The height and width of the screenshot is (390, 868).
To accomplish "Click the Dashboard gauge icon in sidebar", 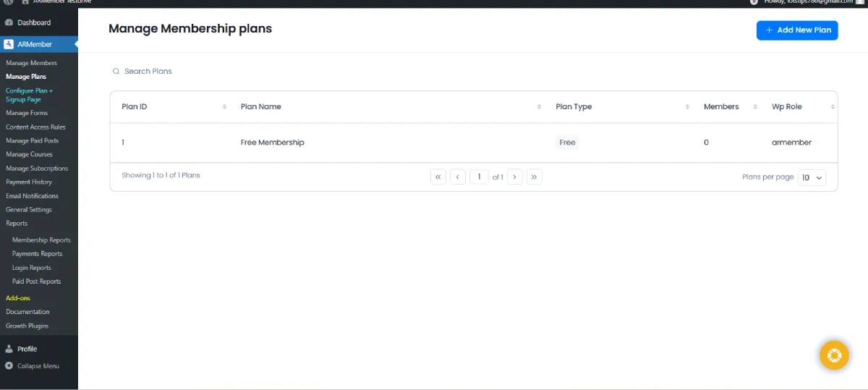I will (x=9, y=22).
